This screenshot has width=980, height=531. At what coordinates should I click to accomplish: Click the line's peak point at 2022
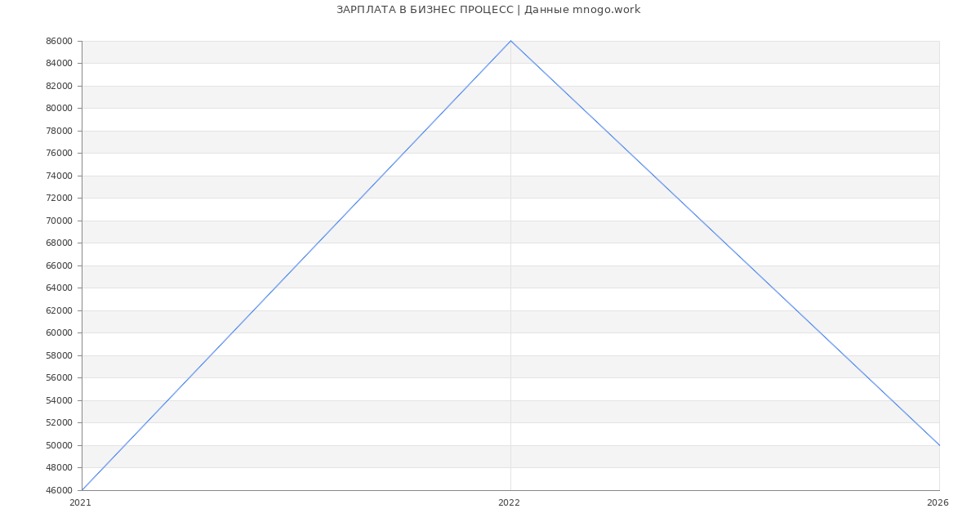(x=510, y=41)
